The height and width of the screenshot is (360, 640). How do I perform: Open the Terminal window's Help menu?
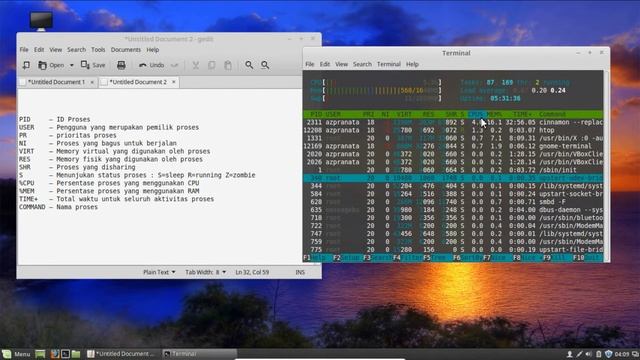coord(412,64)
